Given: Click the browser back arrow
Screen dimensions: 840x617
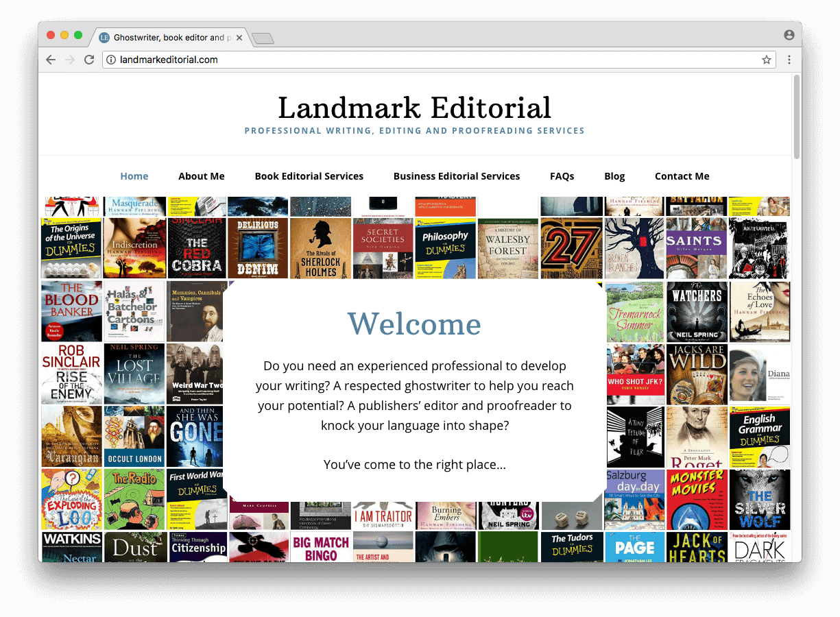Looking at the screenshot, I should (51, 60).
